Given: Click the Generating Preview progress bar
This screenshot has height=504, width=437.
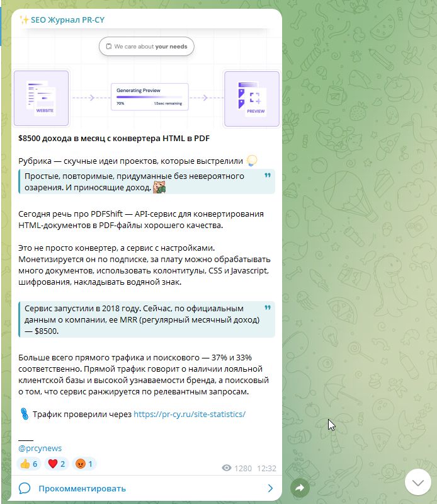Looking at the screenshot, I should pyautogui.click(x=150, y=97).
